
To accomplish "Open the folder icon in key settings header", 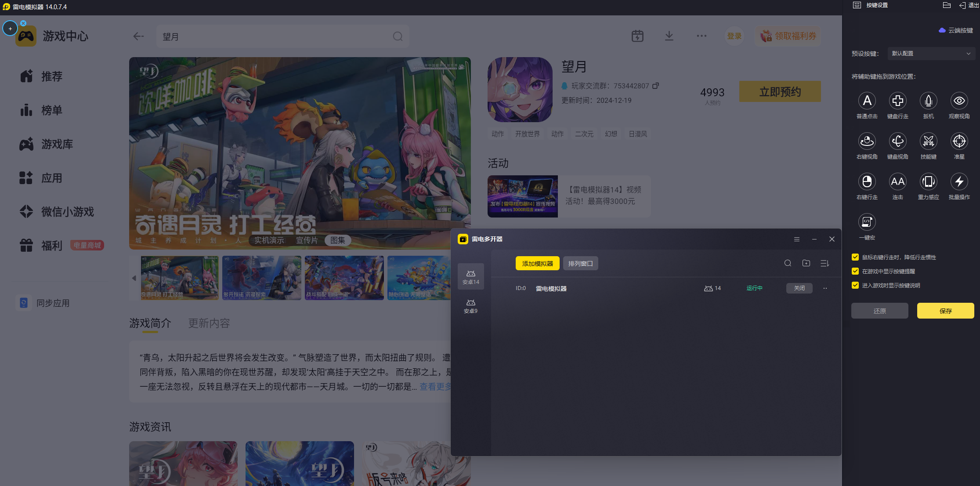I will [947, 5].
